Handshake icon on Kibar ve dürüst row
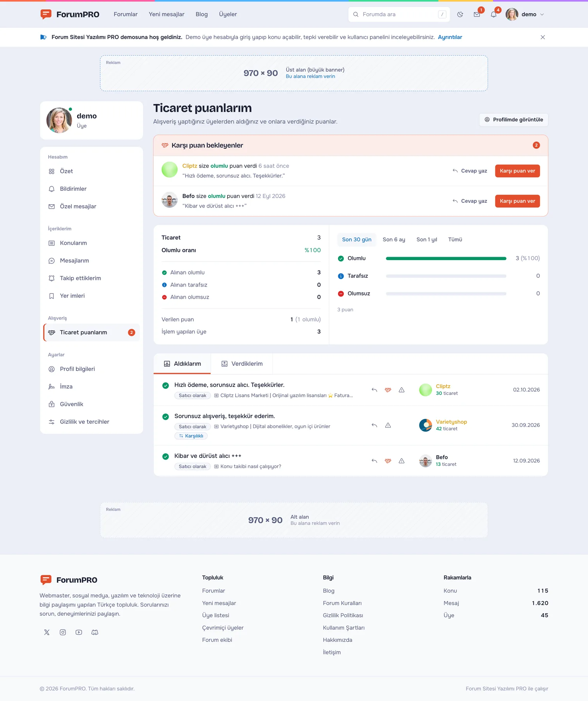 388,461
